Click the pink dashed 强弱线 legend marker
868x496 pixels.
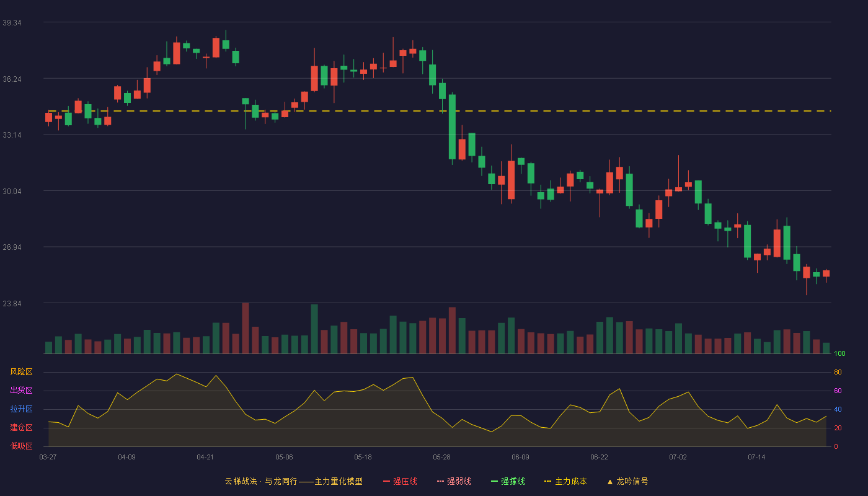point(440,481)
